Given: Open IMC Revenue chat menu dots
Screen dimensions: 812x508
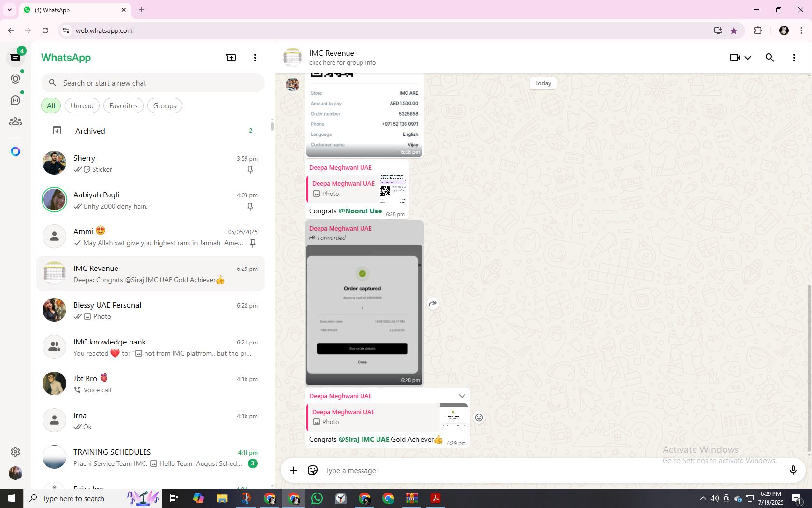Looking at the screenshot, I should click(x=794, y=58).
